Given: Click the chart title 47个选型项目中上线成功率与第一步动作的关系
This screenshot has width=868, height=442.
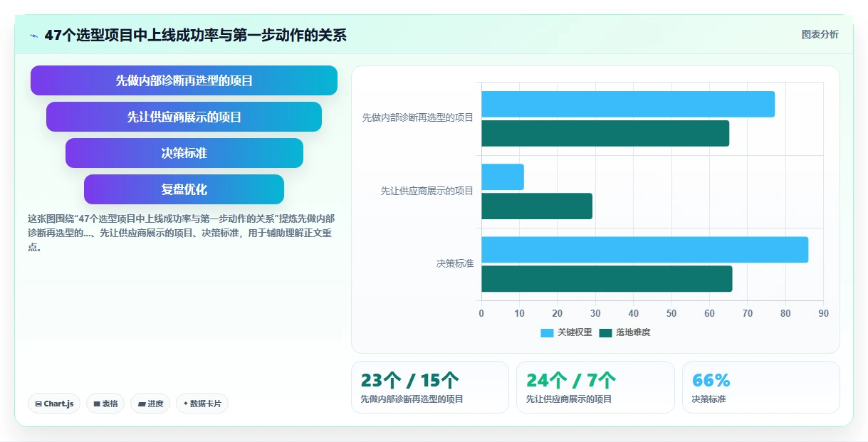Looking at the screenshot, I should (195, 35).
